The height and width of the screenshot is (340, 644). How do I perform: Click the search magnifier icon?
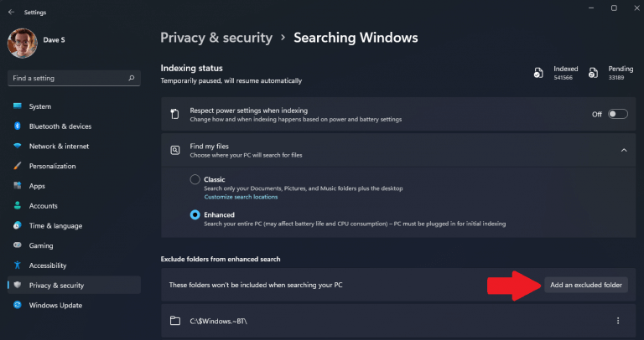point(132,78)
